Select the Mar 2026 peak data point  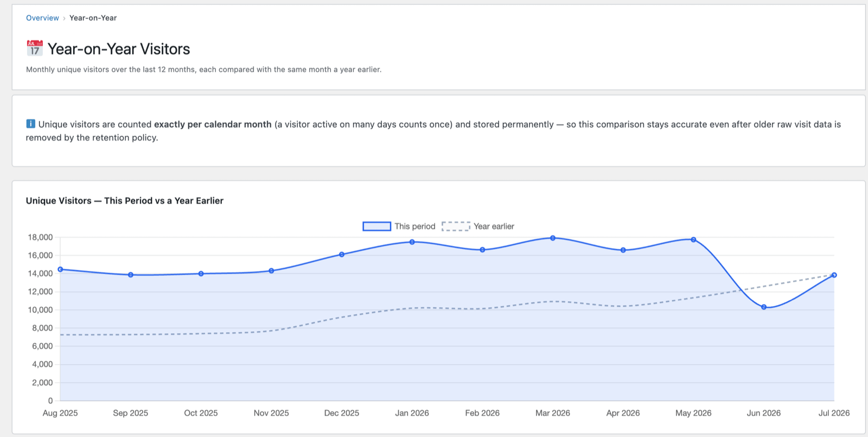(x=553, y=238)
